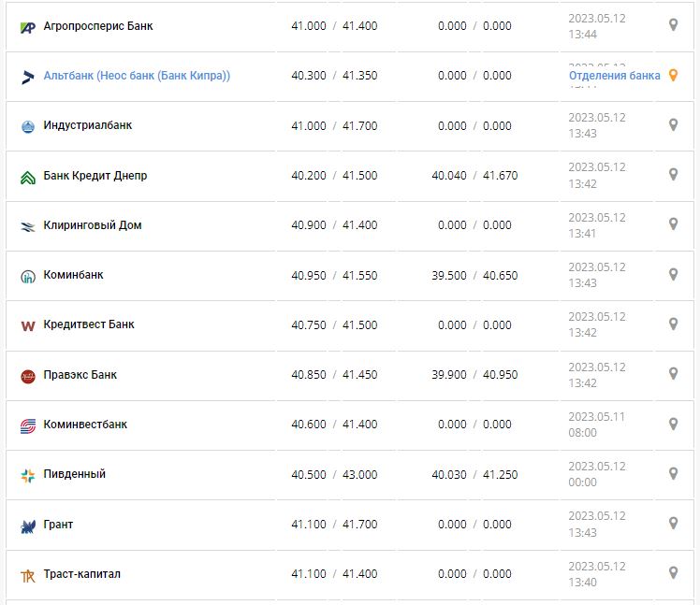Click location pin next to Клиринговый Дом
This screenshot has width=700, height=605.
click(673, 223)
